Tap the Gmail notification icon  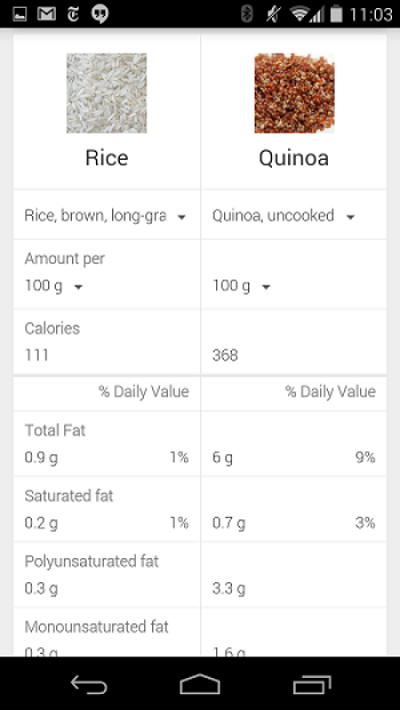(46, 14)
